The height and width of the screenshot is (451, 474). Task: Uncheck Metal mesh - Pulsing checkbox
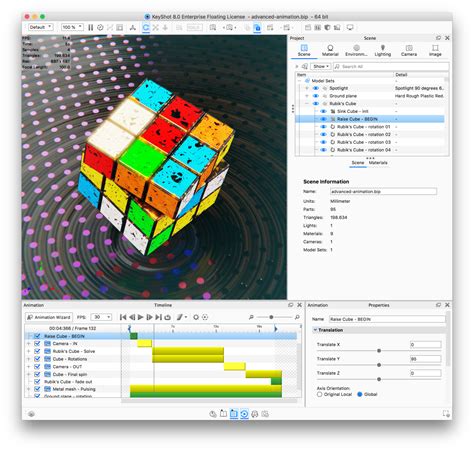point(37,389)
